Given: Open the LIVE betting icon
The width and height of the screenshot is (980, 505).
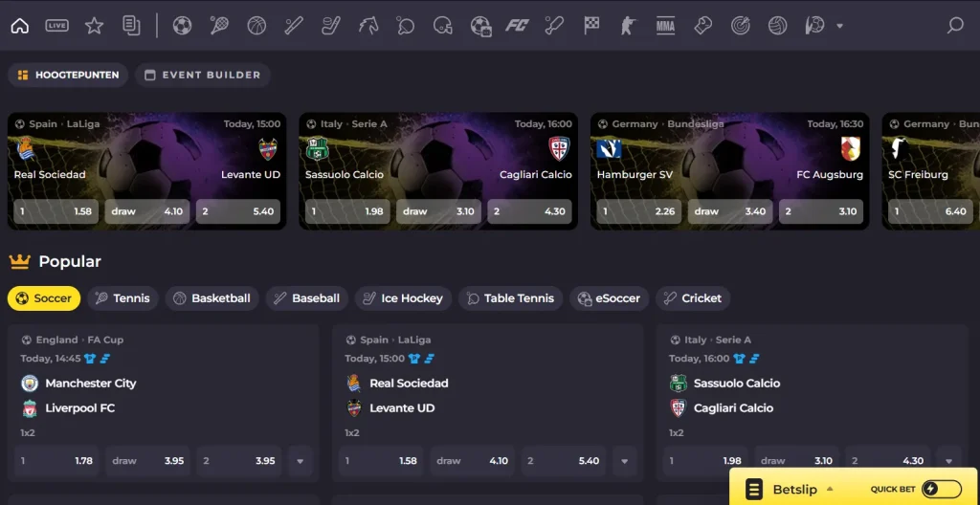Looking at the screenshot, I should 56,26.
